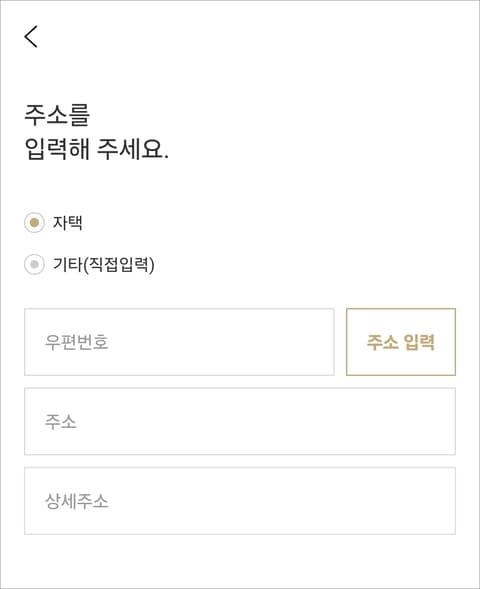Click the 기타(직접입력) label text
Viewport: 480px width, 589px height.
coord(104,264)
